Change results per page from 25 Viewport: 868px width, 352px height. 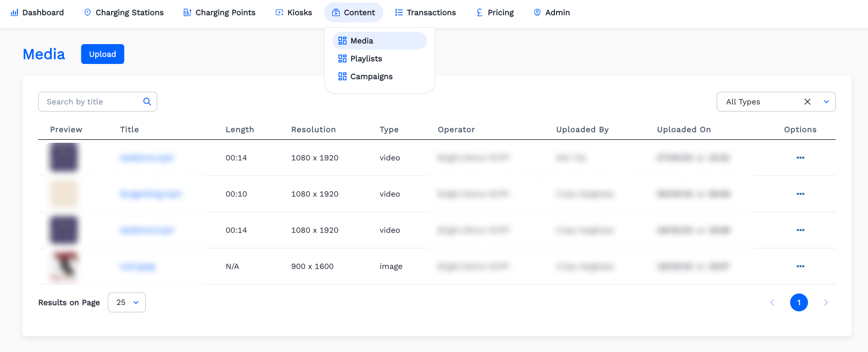coord(127,302)
